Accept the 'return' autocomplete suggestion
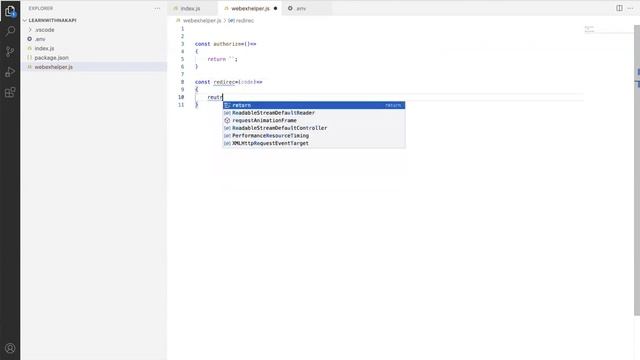 (314, 105)
